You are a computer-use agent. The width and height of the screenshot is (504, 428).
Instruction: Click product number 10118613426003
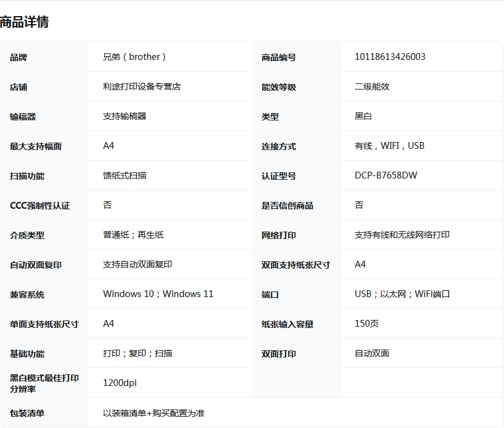(390, 57)
